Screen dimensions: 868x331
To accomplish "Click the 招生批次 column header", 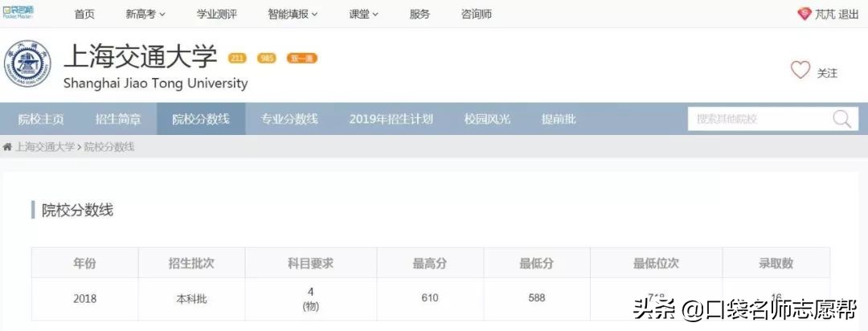I will (191, 264).
